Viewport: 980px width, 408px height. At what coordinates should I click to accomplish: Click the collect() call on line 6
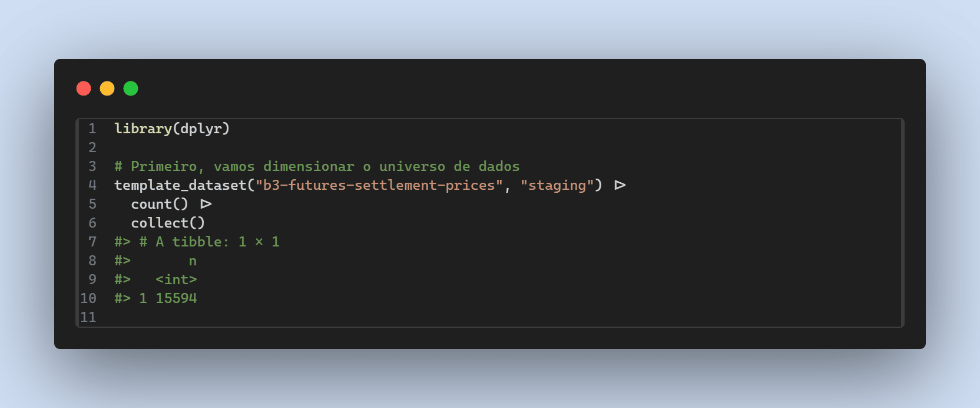coord(168,223)
